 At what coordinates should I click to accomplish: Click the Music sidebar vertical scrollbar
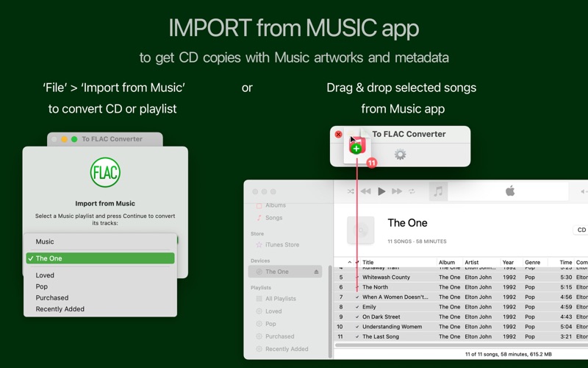[x=330, y=311]
